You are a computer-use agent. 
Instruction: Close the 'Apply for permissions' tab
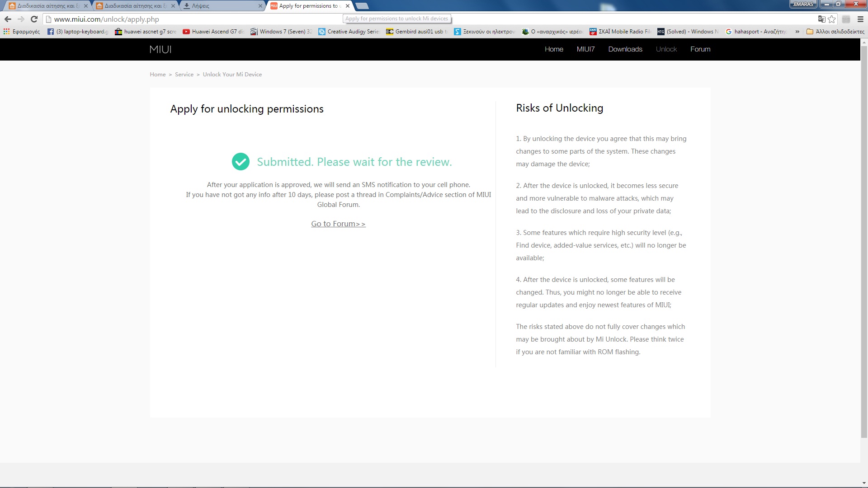point(347,6)
